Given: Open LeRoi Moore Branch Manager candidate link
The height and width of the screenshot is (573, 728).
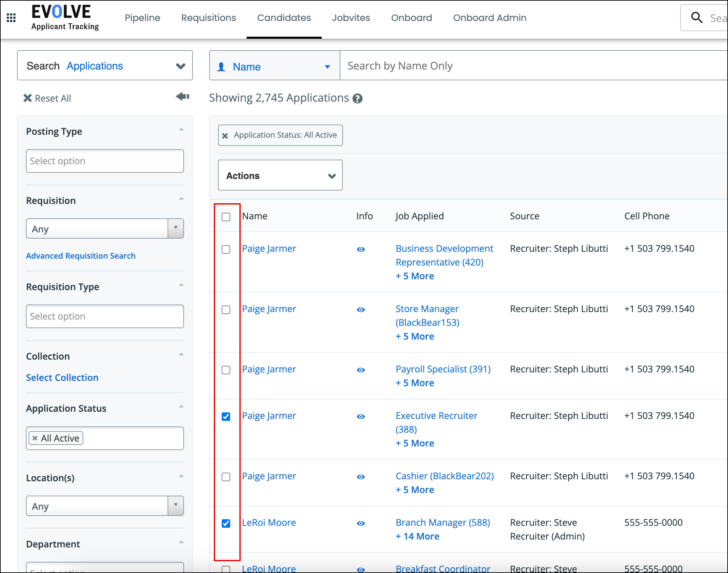Looking at the screenshot, I should [x=269, y=523].
